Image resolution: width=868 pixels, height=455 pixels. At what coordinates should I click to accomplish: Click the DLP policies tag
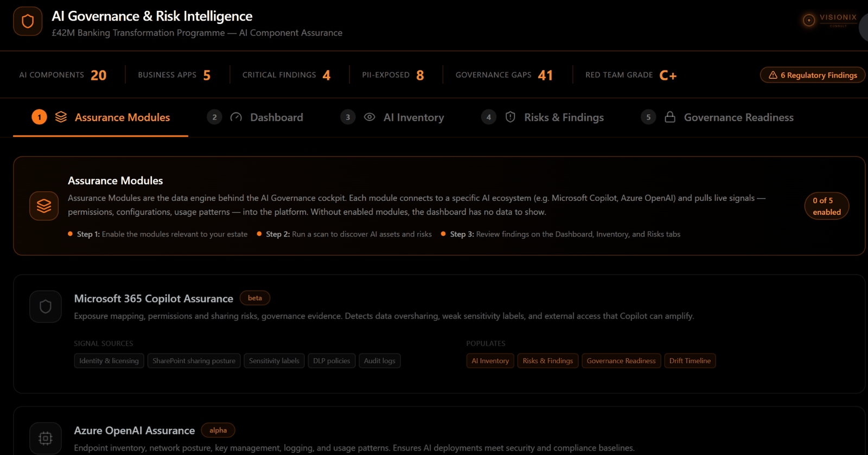[x=331, y=361]
